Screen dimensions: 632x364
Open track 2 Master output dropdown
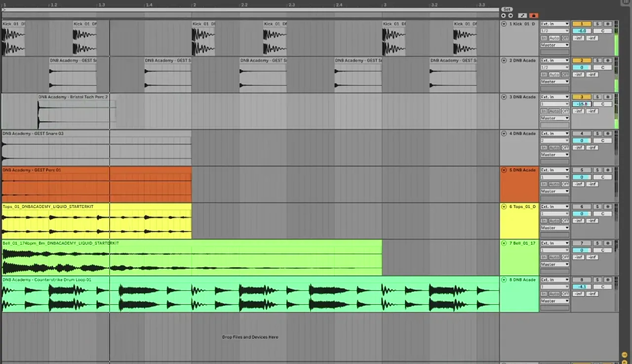(x=555, y=81)
